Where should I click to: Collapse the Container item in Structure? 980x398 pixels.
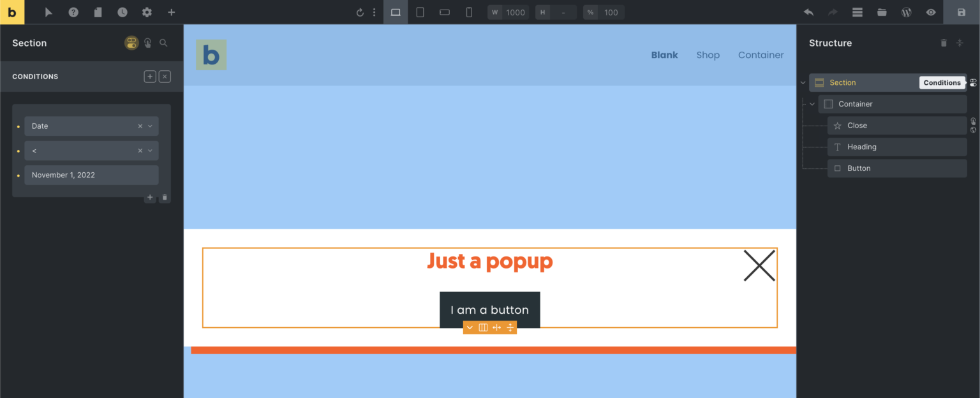(812, 104)
